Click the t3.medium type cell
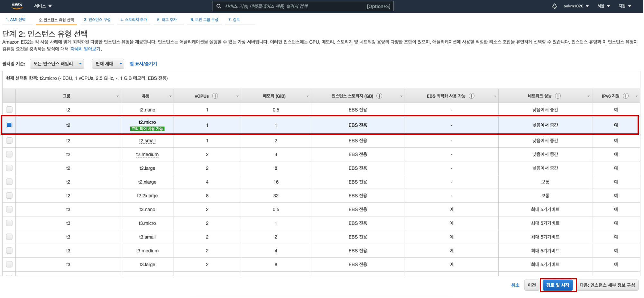 coord(147,251)
